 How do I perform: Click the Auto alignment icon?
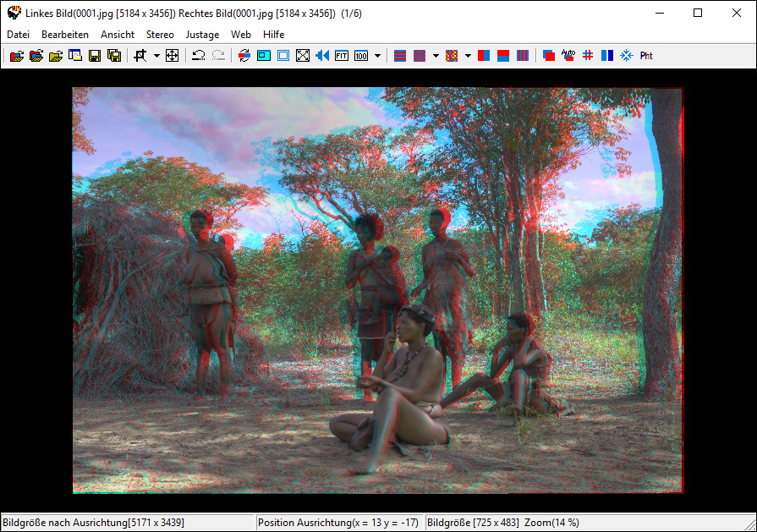[568, 56]
